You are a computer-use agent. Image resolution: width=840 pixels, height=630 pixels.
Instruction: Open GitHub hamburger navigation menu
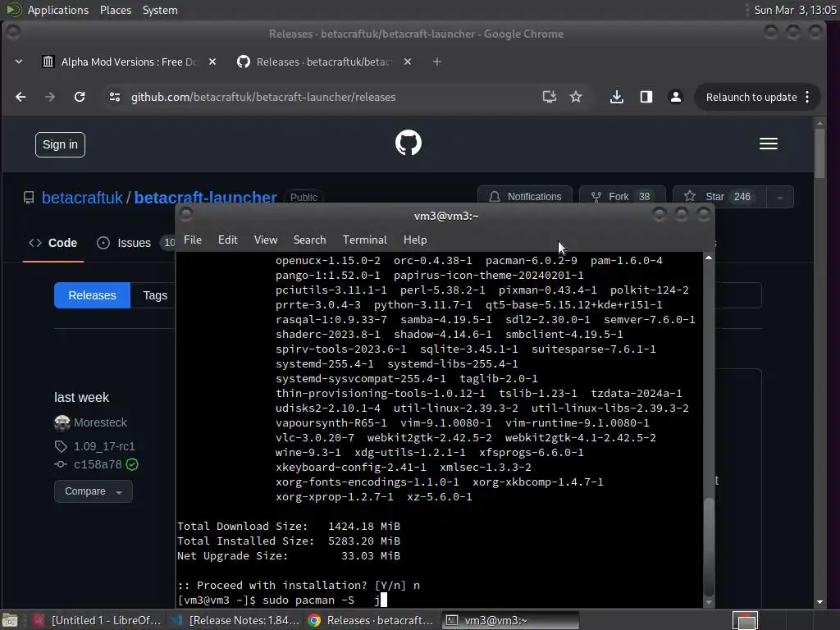[768, 144]
